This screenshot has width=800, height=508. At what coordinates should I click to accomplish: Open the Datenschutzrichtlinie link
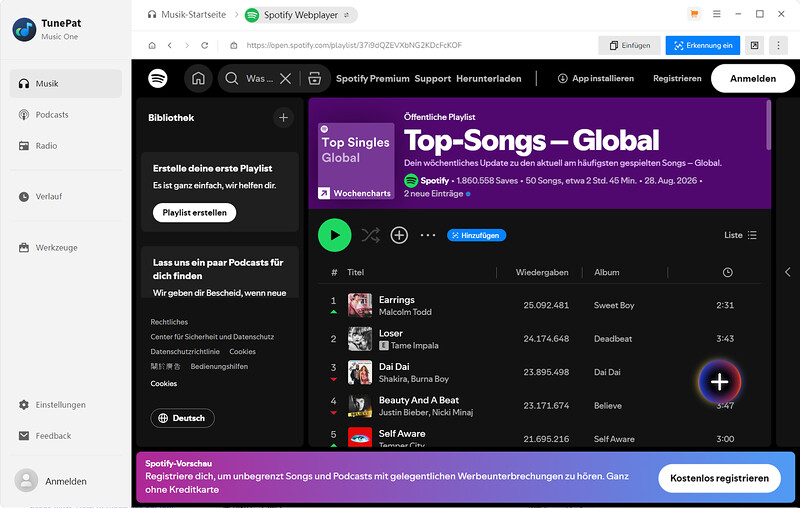click(185, 351)
